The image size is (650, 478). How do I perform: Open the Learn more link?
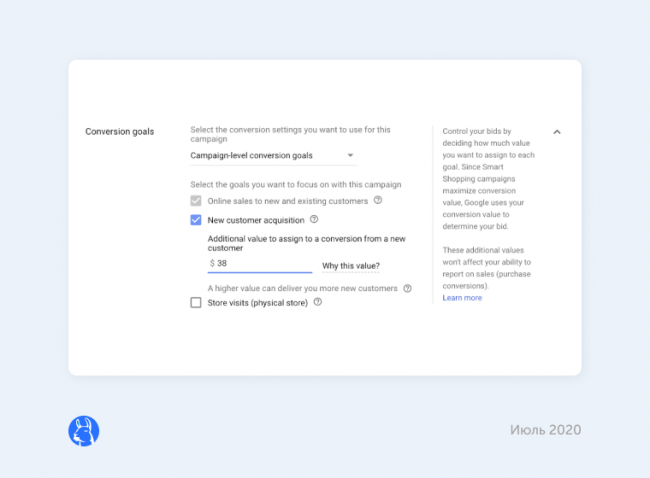[x=462, y=298]
